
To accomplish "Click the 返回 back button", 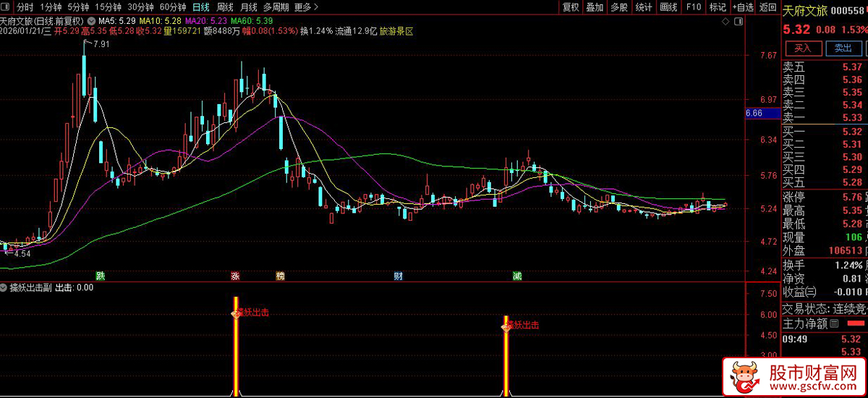I will point(767,7).
